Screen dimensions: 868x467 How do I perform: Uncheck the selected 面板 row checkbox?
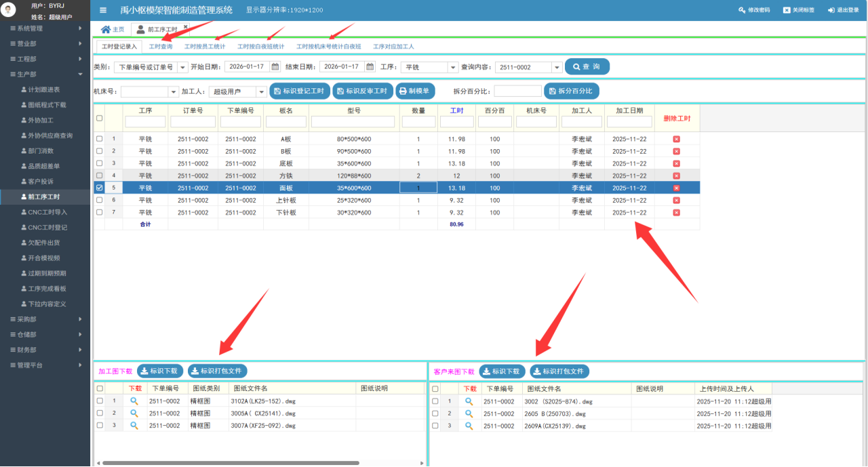click(x=100, y=188)
